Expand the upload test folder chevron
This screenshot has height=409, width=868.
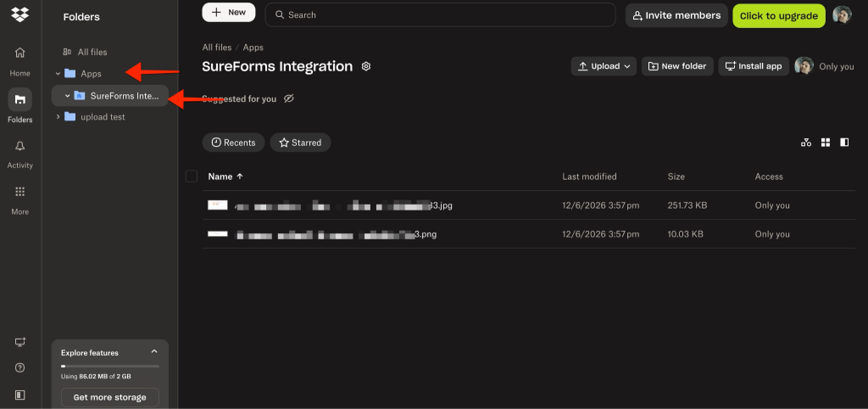58,116
